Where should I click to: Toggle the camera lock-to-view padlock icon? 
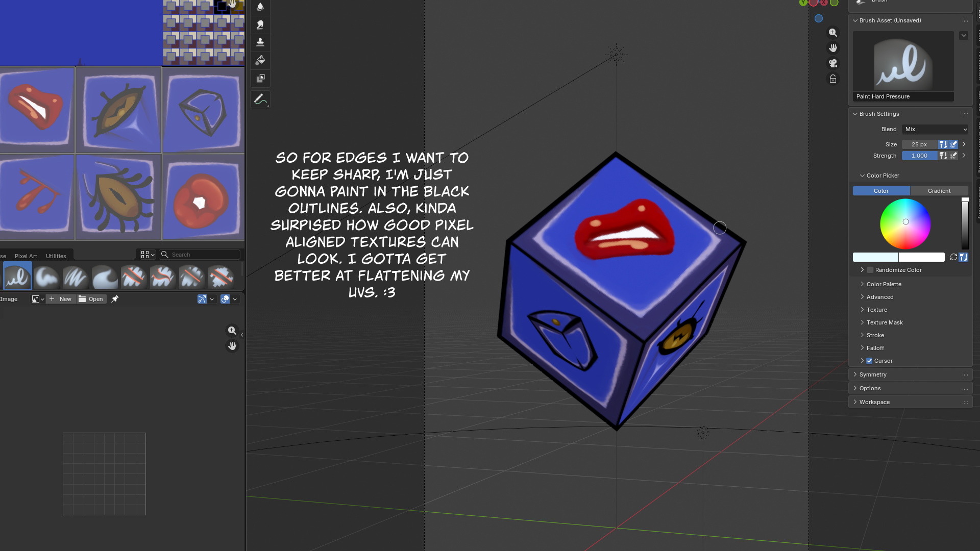pos(833,79)
